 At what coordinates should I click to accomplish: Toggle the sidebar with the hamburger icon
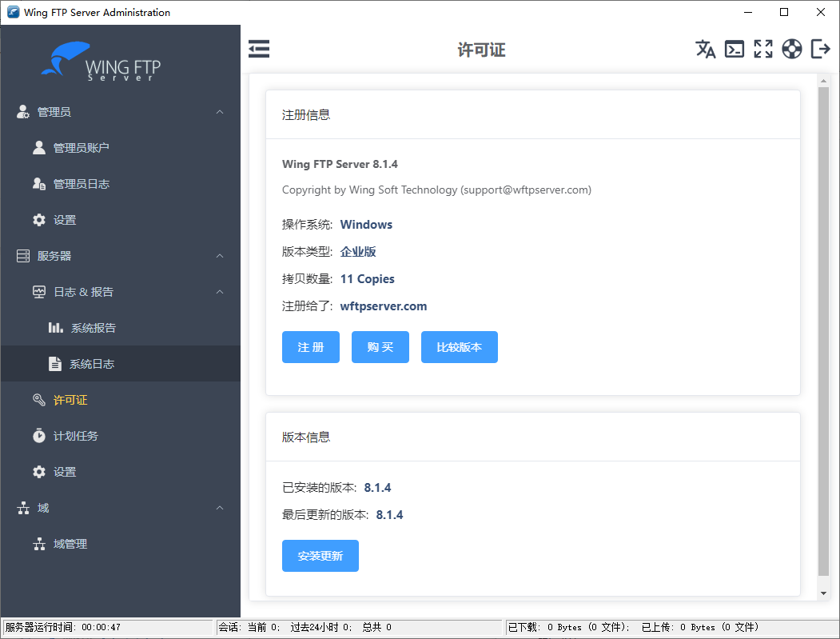pyautogui.click(x=258, y=49)
